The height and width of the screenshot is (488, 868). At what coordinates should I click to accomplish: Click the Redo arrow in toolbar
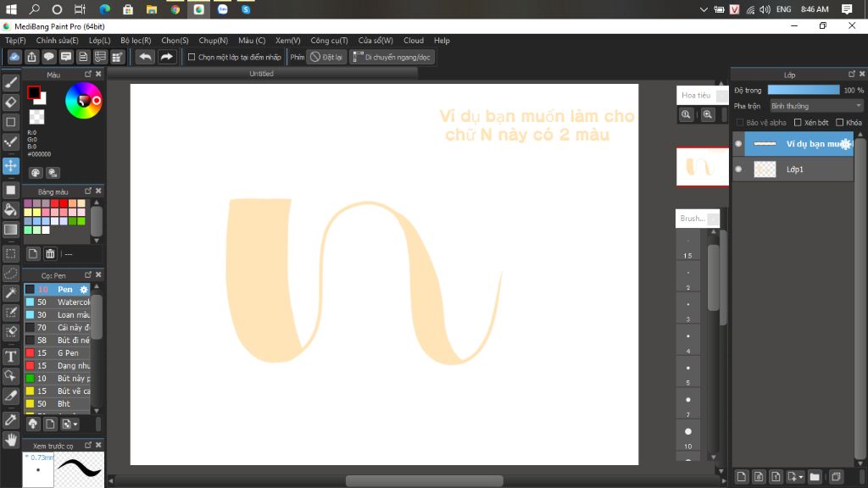pos(166,57)
